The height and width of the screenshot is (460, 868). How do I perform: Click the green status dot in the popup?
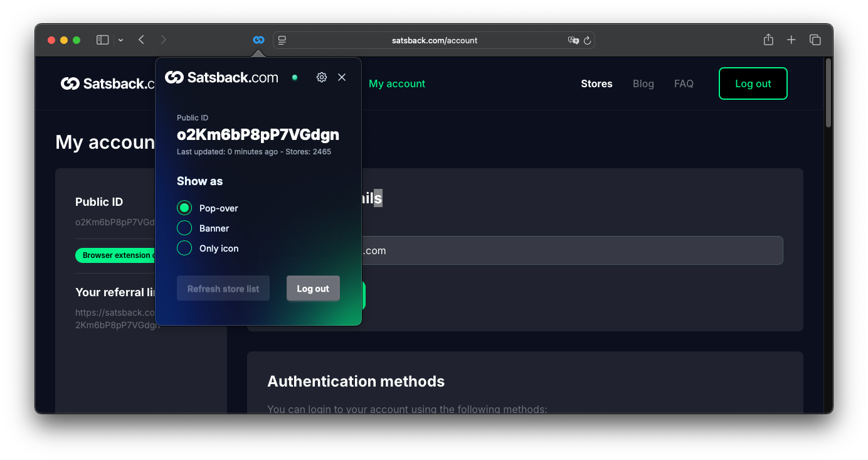(x=295, y=77)
